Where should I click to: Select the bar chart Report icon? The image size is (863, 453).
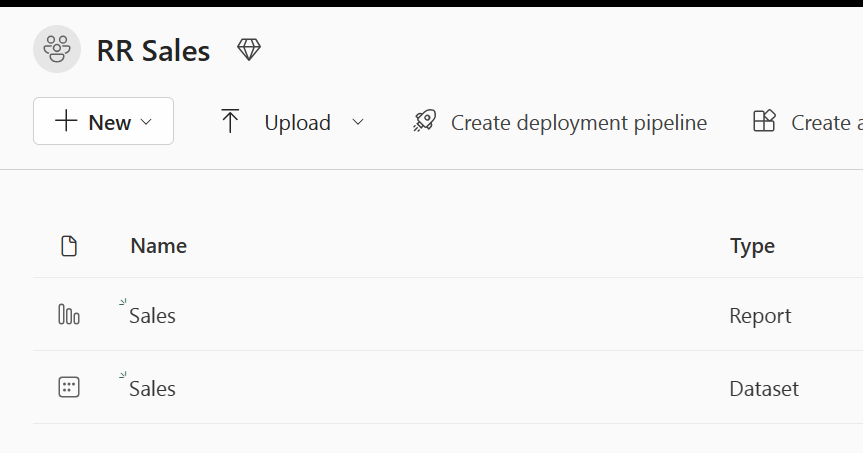coord(69,316)
